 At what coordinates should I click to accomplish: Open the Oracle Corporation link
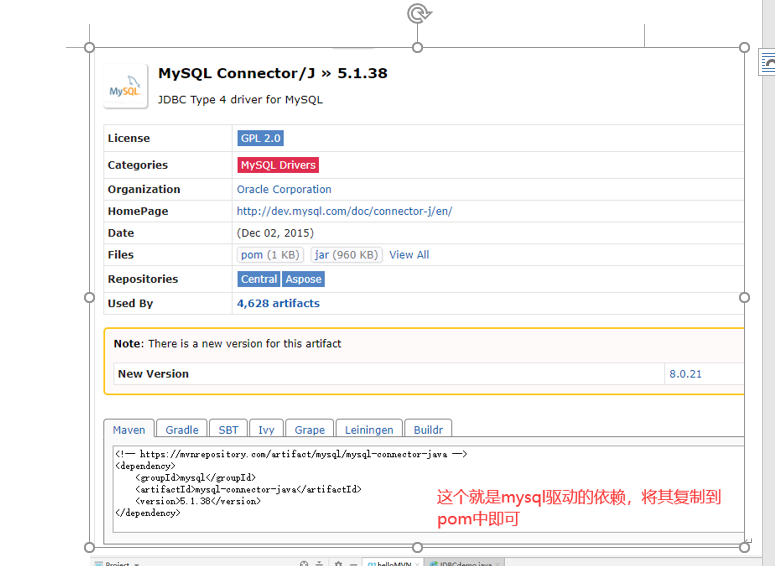(284, 189)
